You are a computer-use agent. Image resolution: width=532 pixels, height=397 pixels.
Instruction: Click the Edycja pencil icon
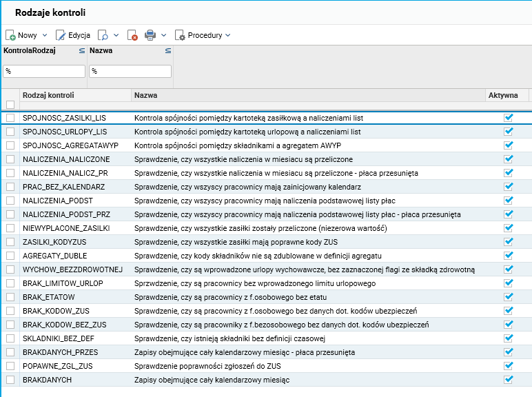pyautogui.click(x=61, y=35)
